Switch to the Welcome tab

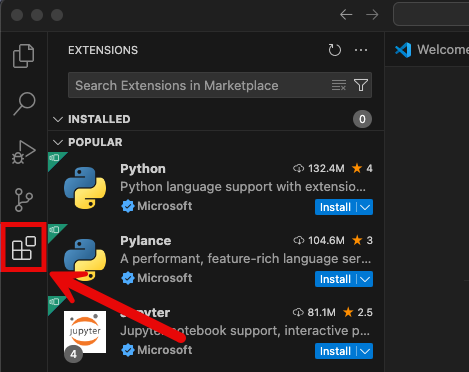432,50
